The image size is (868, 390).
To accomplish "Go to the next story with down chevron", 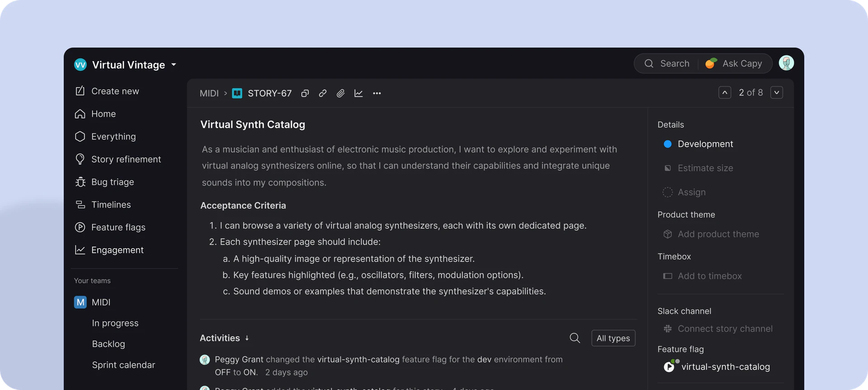I will 776,93.
